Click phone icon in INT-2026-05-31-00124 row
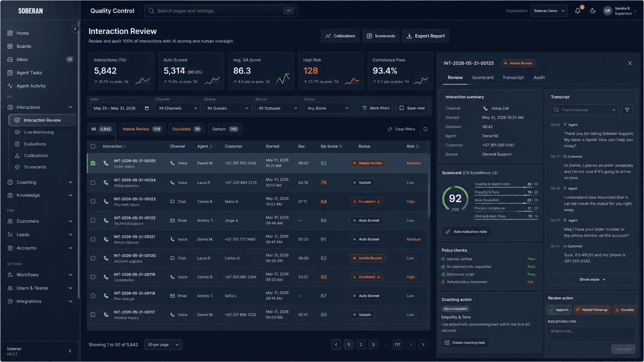The width and height of the screenshot is (644, 362). pos(106,182)
